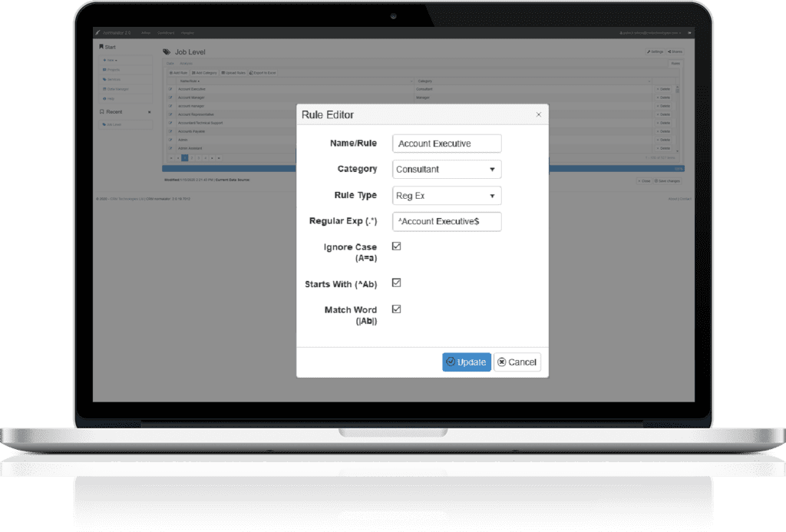The height and width of the screenshot is (532, 786).
Task: Toggle the Ignore Case checkbox
Action: point(396,246)
